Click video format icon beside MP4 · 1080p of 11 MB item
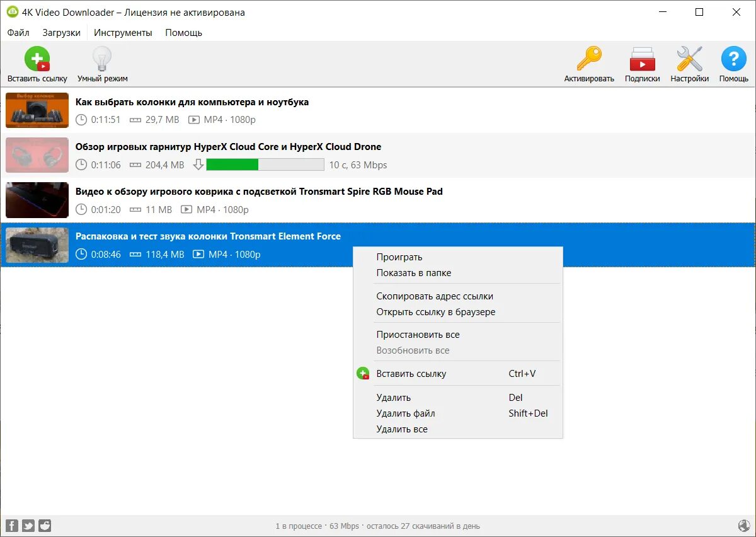This screenshot has width=756, height=537. pyautogui.click(x=186, y=209)
